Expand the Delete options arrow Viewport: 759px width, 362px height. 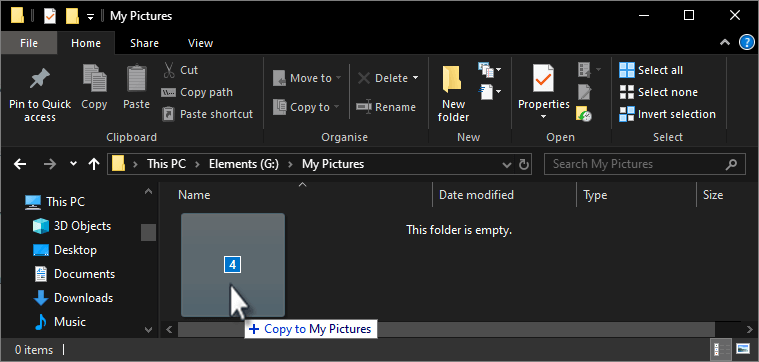(x=415, y=78)
